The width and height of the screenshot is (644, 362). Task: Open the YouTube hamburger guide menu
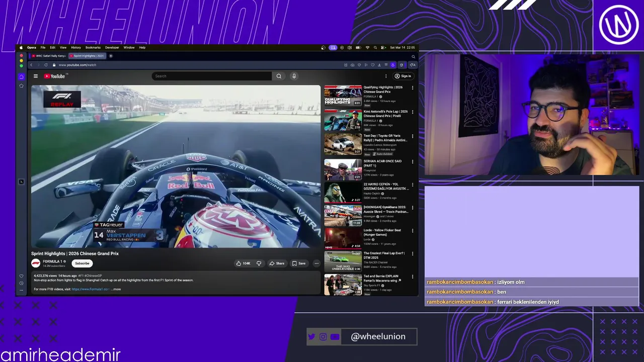pos(36,76)
